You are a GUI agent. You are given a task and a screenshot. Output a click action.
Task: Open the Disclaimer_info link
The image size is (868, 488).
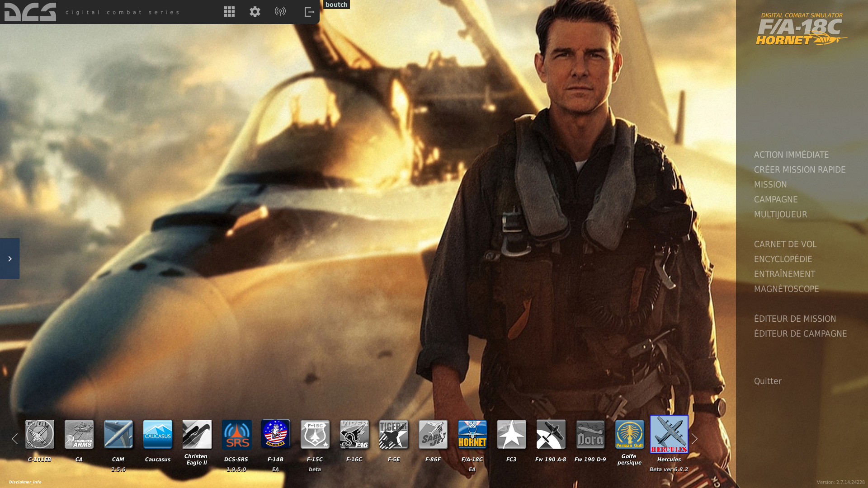pos(25,482)
